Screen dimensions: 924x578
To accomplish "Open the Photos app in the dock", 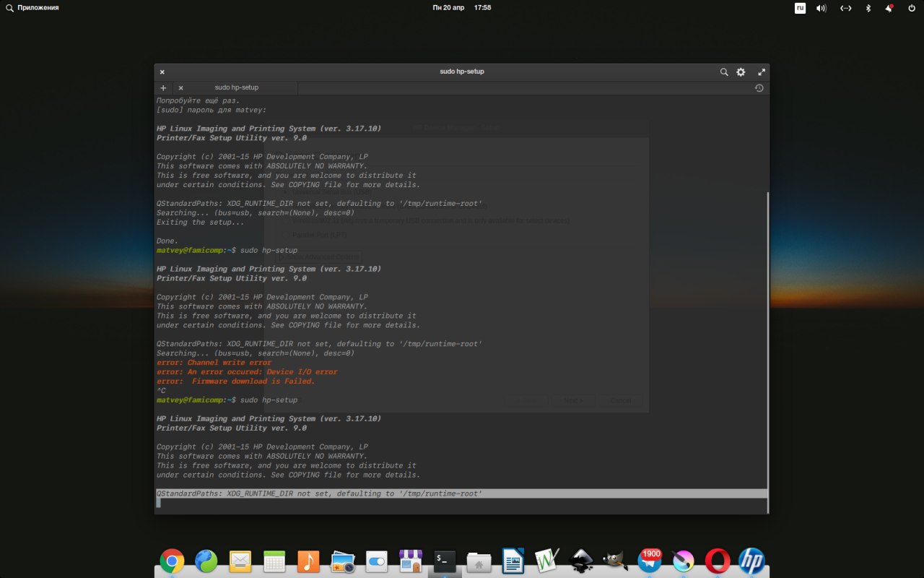I will [x=342, y=561].
